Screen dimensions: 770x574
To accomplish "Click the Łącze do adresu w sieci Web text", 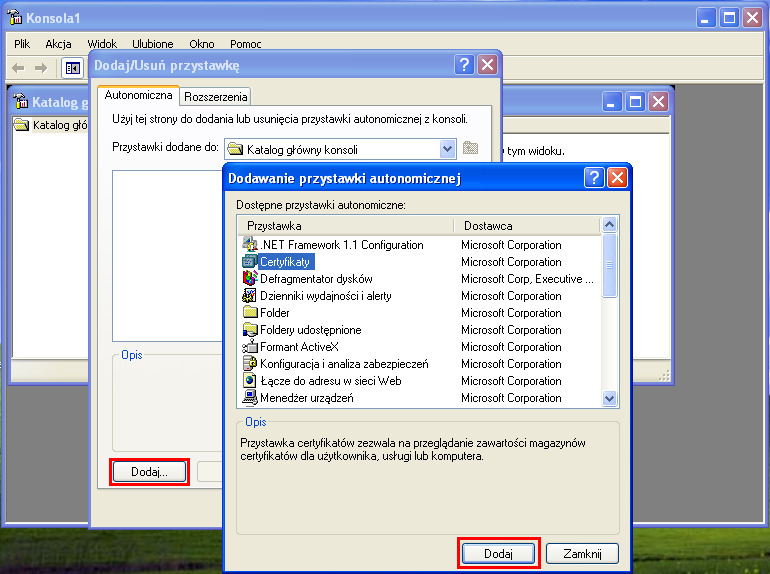I will click(x=331, y=381).
